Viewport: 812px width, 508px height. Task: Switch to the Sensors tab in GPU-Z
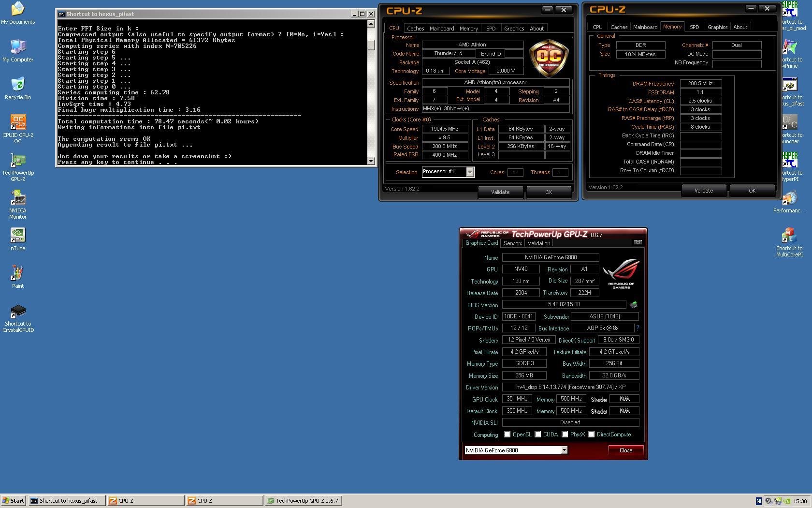(512, 243)
